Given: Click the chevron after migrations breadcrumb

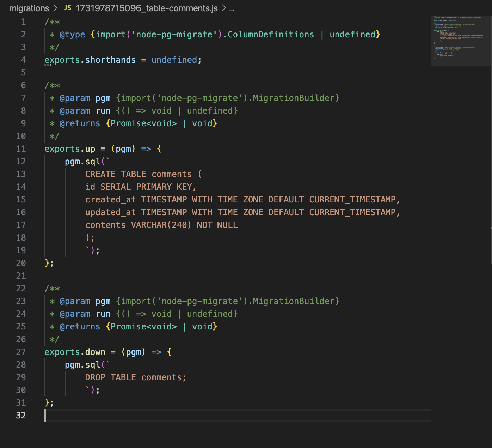Looking at the screenshot, I should [x=55, y=8].
